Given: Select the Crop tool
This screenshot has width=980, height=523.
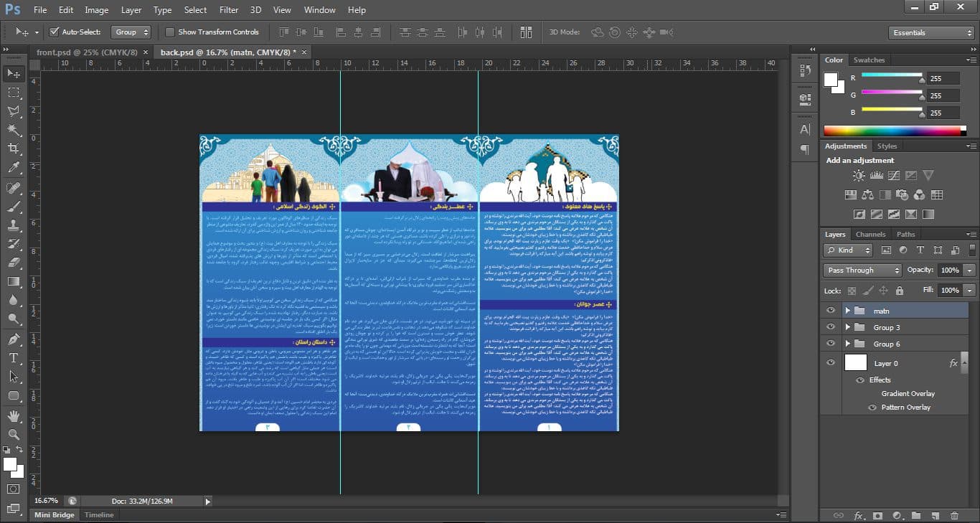Looking at the screenshot, I should (14, 149).
